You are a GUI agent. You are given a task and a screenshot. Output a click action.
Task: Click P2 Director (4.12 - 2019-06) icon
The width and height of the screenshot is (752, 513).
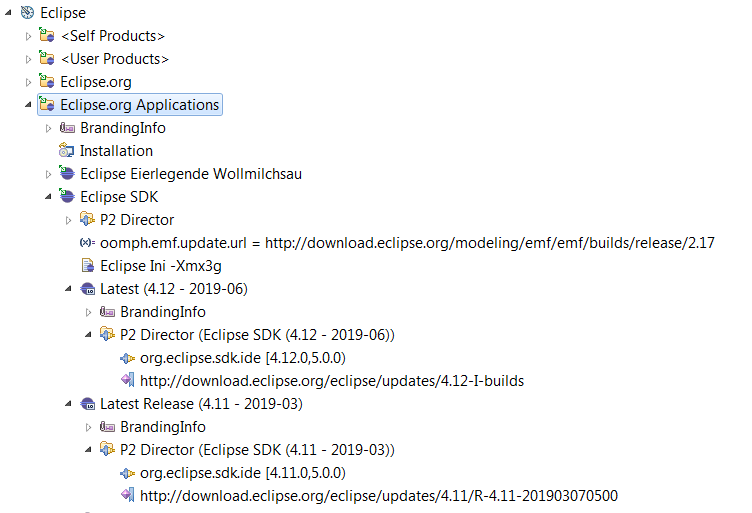coord(107,334)
